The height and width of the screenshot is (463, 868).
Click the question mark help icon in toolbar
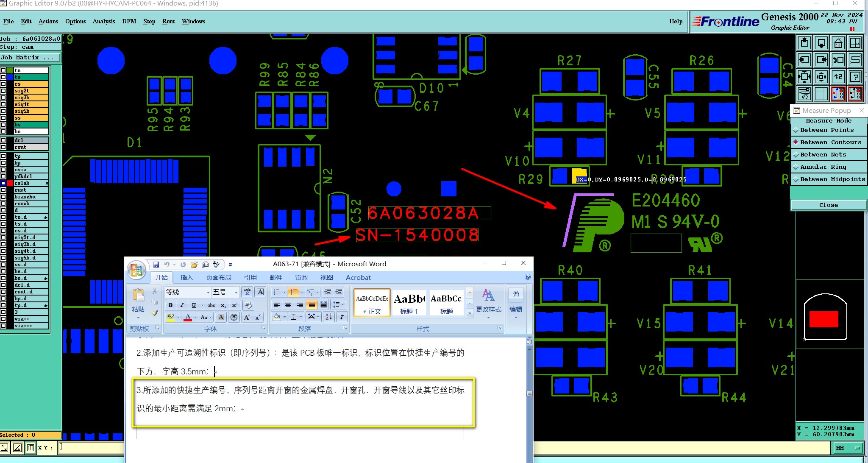[x=855, y=77]
